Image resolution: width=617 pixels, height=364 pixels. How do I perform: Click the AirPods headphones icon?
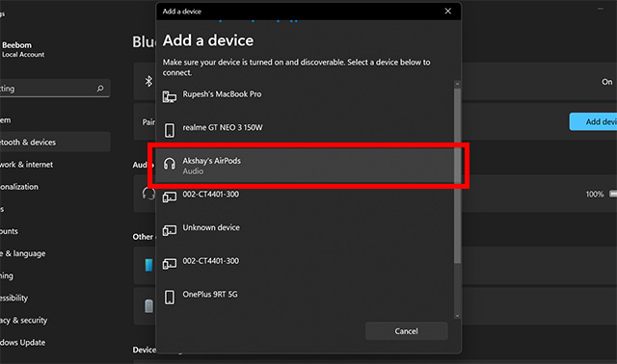click(x=170, y=164)
